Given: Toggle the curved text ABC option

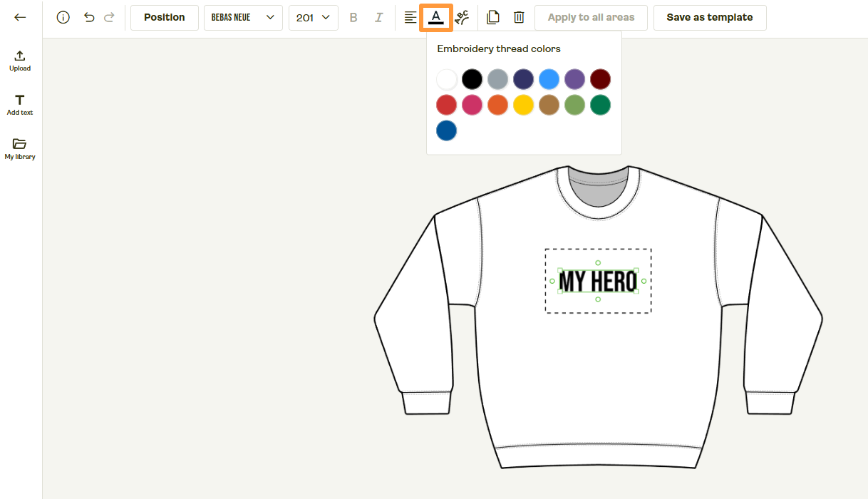Looking at the screenshot, I should [x=461, y=17].
